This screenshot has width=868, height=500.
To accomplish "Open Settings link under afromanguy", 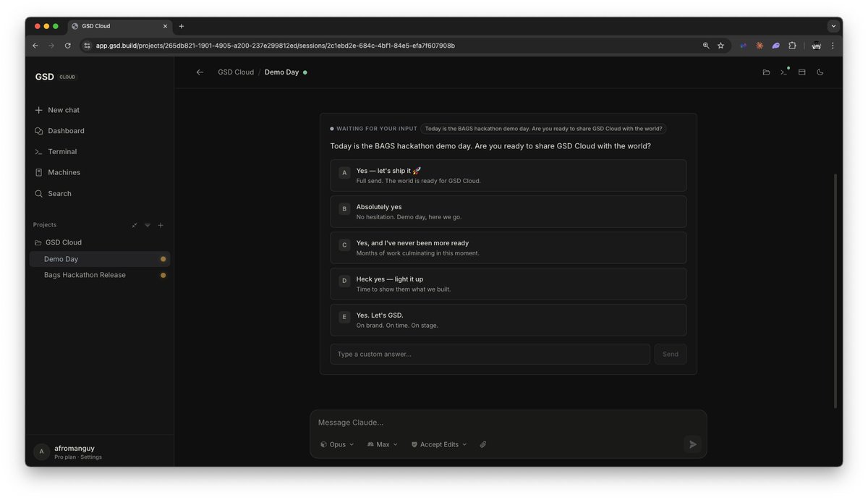I will tap(91, 457).
